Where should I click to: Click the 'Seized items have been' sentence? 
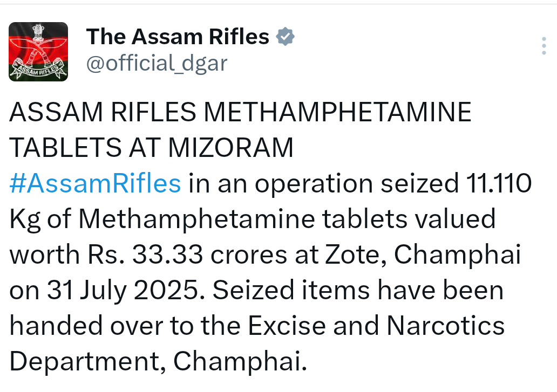coord(358,291)
